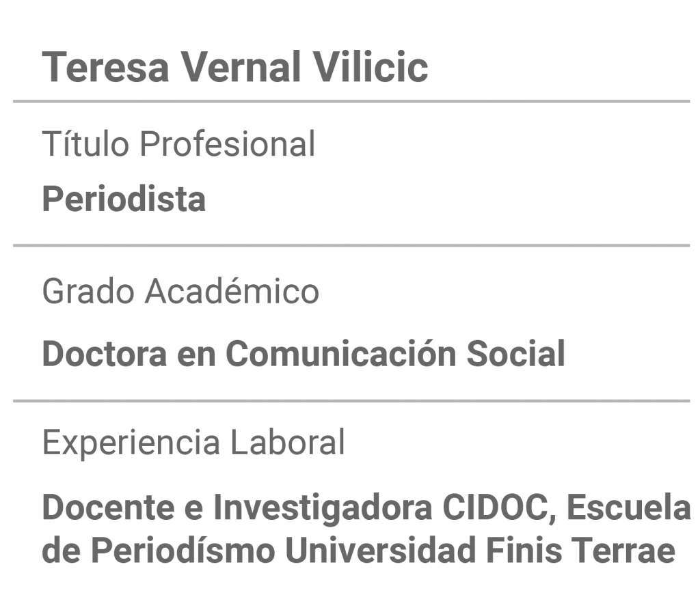Click the bold Periodista value

(124, 199)
